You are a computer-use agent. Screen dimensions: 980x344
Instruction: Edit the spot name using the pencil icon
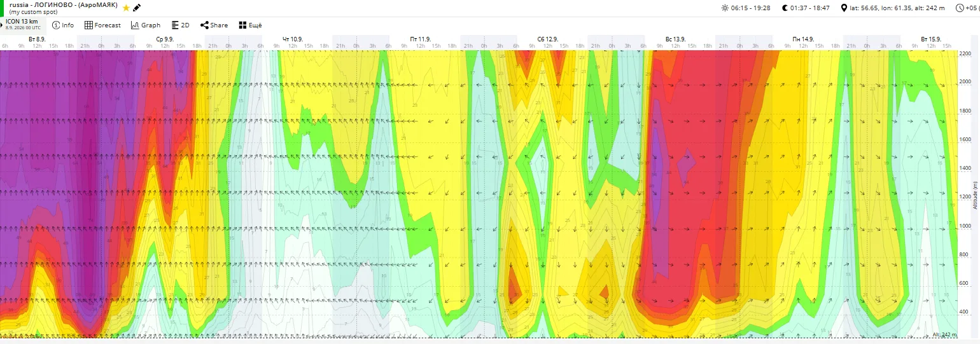coord(137,8)
